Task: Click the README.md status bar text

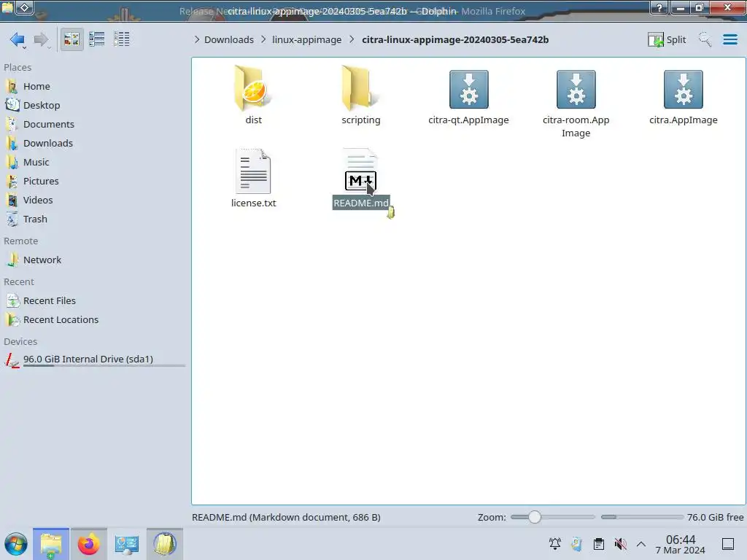Action: pos(286,517)
